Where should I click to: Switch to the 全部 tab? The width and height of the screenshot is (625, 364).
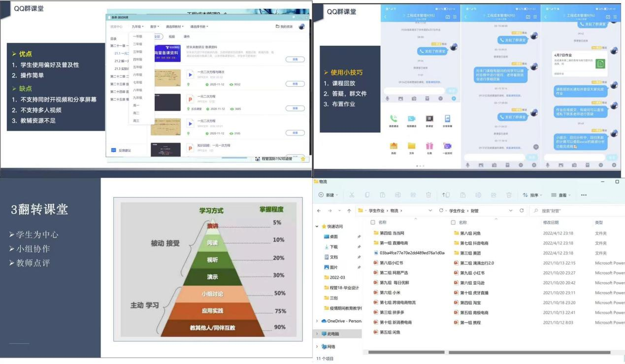pyautogui.click(x=157, y=36)
